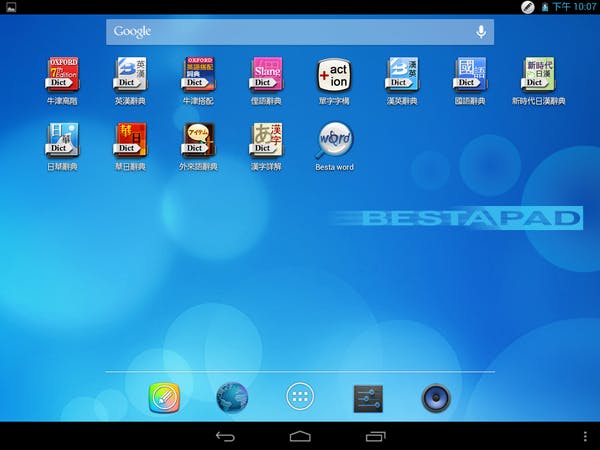The image size is (600, 450).
Task: Open the three-dot overflow menu in navigation bar
Action: pyautogui.click(x=585, y=436)
